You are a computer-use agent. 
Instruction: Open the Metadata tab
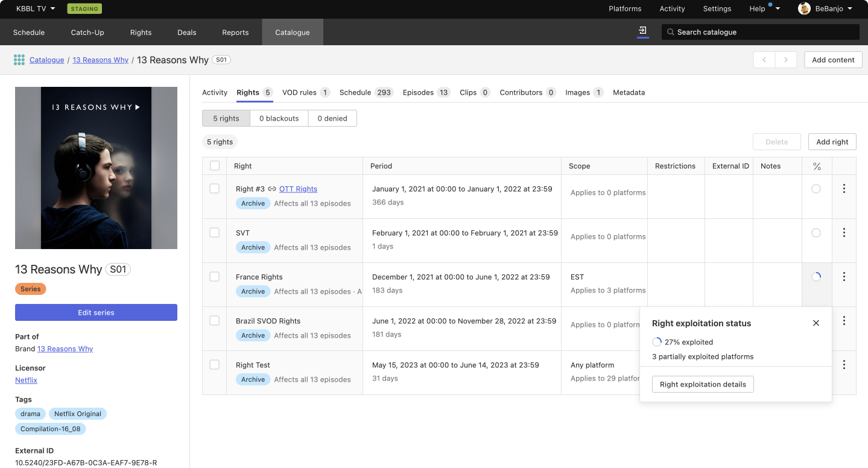point(629,92)
